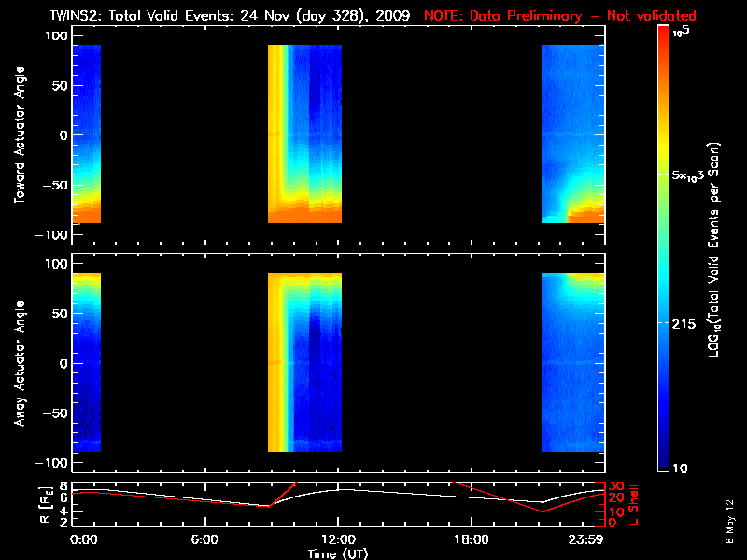This screenshot has width=747, height=560.
Task: Select the 18:00 time tick label
Action: [x=470, y=540]
